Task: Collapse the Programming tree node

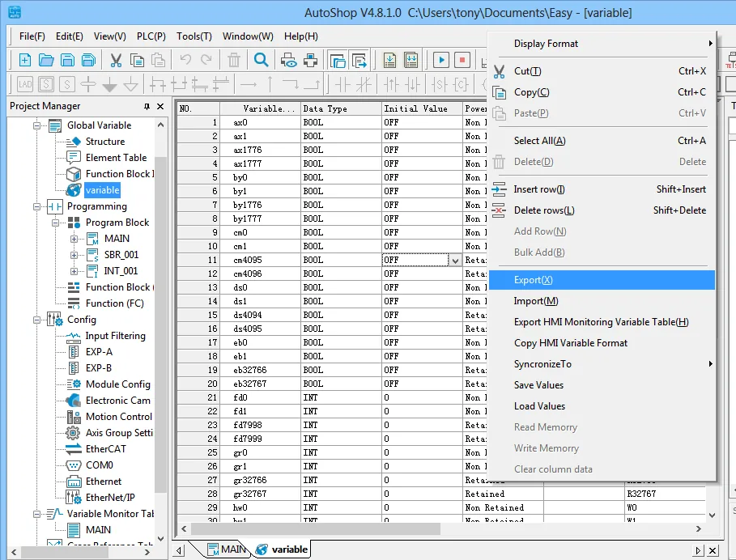Action: (36, 207)
